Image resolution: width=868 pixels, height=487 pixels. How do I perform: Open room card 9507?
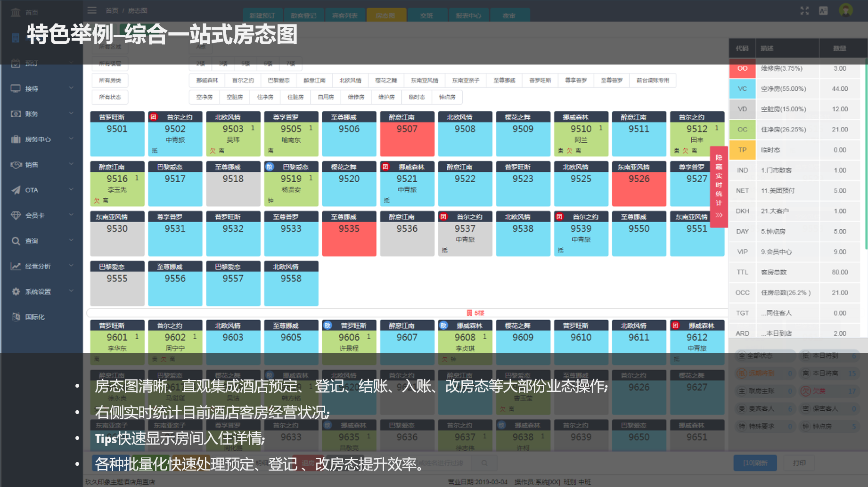(407, 134)
